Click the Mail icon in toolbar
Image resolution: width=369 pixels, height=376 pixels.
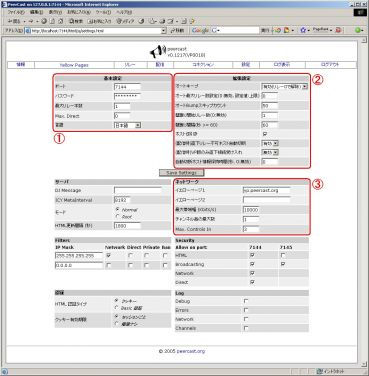(153, 21)
